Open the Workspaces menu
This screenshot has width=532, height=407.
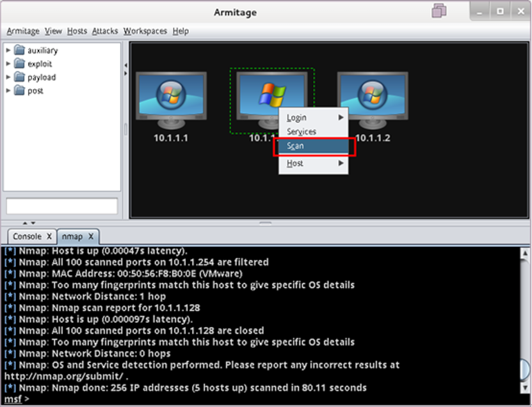click(145, 31)
